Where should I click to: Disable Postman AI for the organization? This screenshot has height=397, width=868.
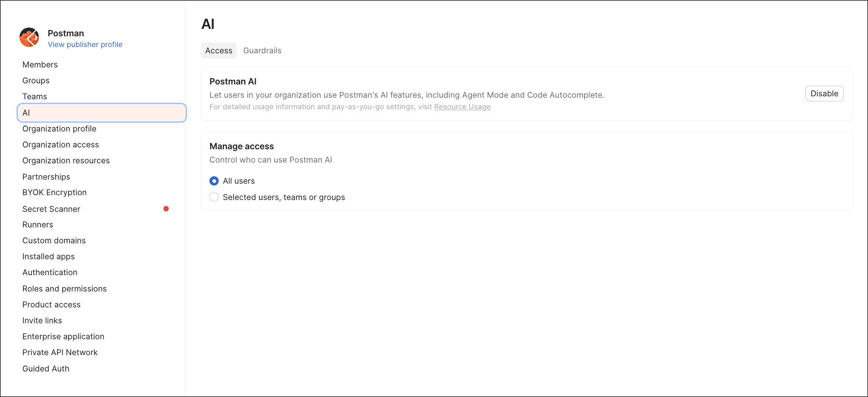coord(824,94)
